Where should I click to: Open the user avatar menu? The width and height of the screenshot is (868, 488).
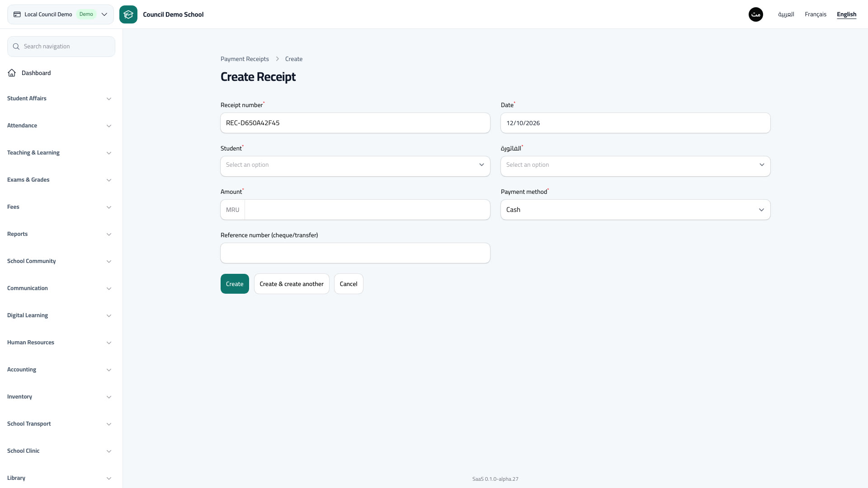tap(756, 14)
